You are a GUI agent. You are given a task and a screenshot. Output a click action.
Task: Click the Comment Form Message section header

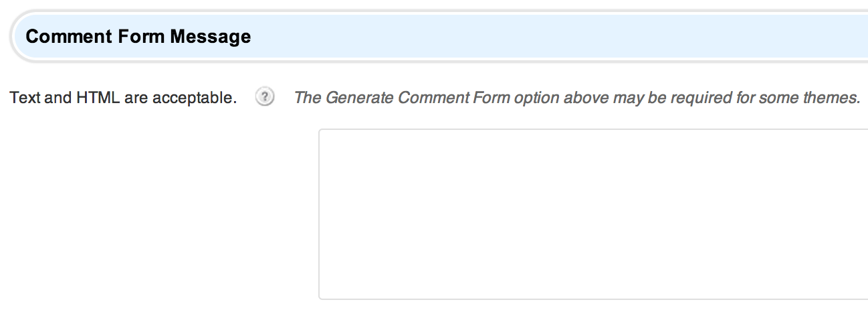tap(439, 36)
